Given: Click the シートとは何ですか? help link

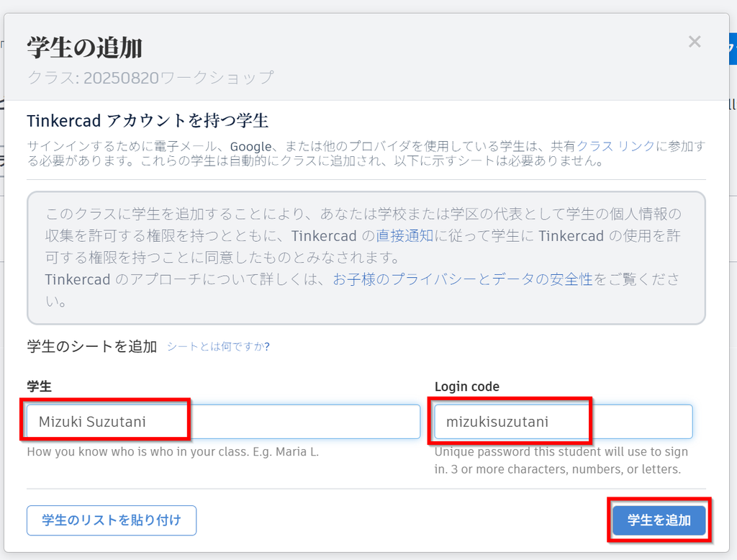Looking at the screenshot, I should [x=218, y=347].
